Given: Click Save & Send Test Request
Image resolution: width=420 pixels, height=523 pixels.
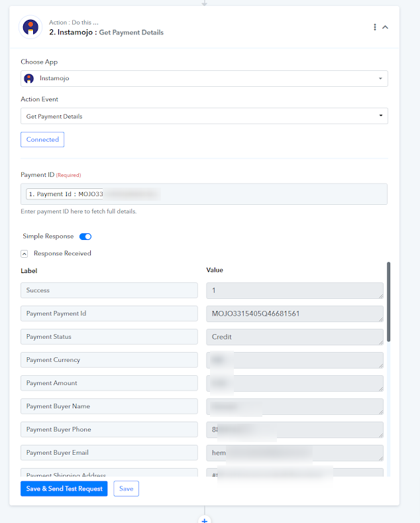Looking at the screenshot, I should tap(64, 489).
